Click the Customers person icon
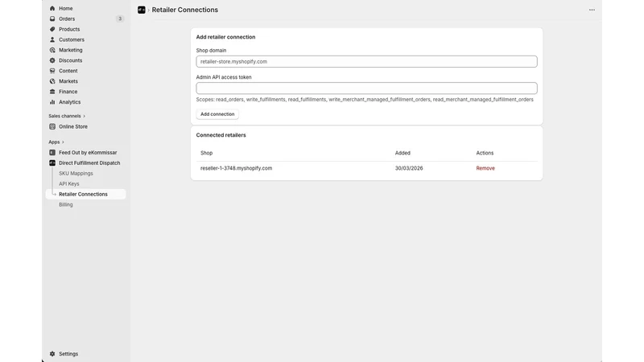 point(52,39)
